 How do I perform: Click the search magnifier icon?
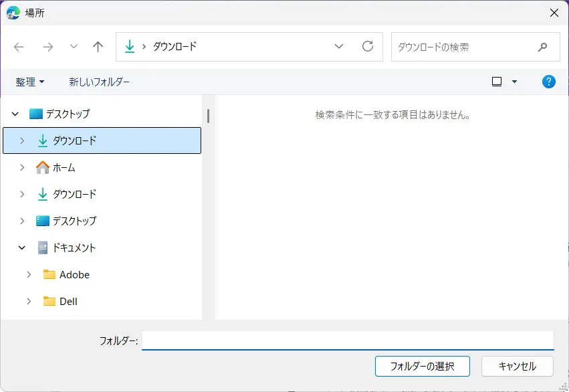pyautogui.click(x=542, y=47)
